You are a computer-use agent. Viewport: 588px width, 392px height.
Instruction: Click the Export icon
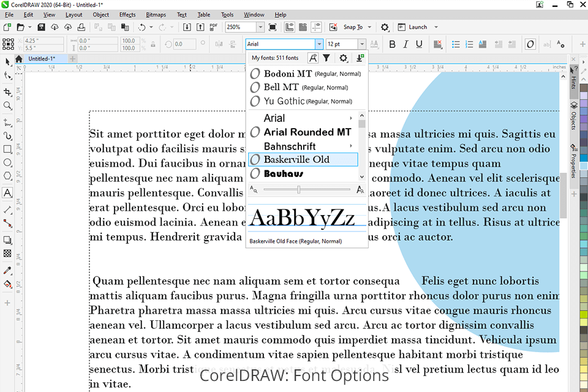pos(201,27)
